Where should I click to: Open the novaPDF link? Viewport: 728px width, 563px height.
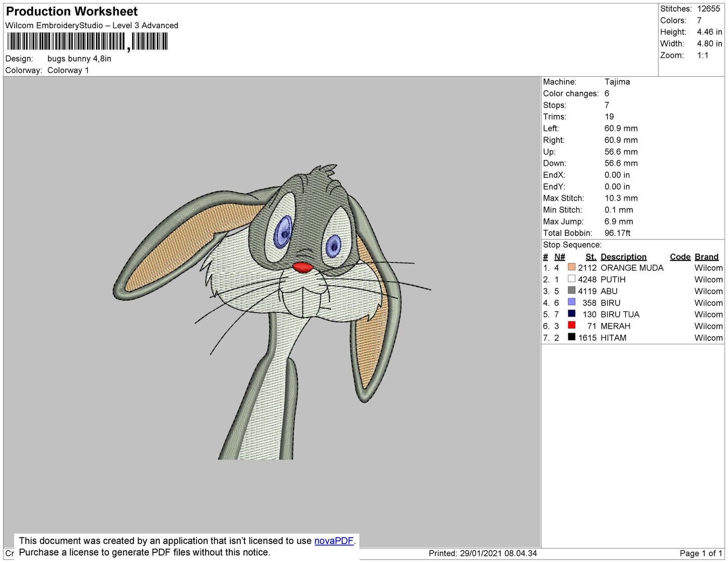pos(334,541)
